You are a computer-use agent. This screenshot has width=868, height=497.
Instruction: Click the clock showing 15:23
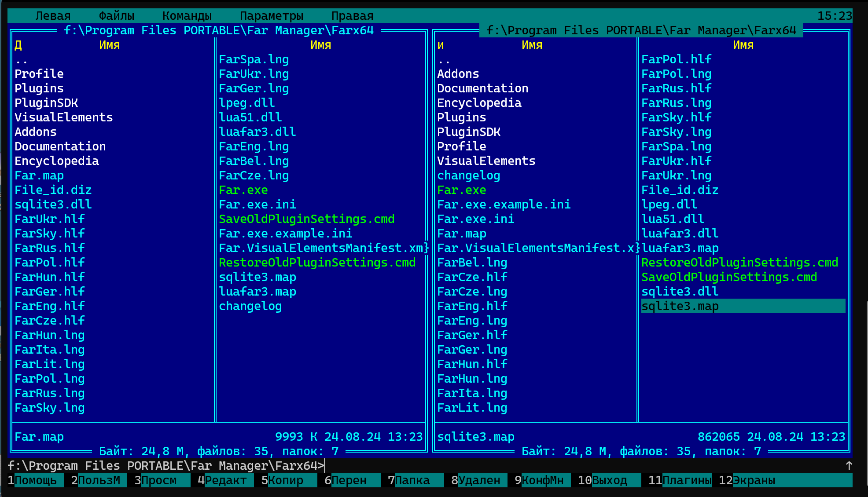[835, 16]
